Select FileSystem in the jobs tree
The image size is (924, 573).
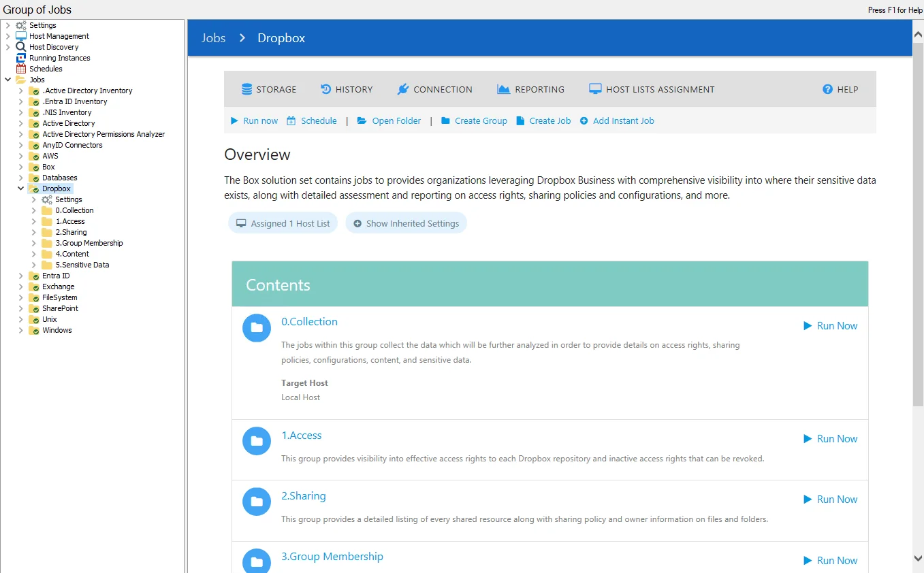[60, 297]
